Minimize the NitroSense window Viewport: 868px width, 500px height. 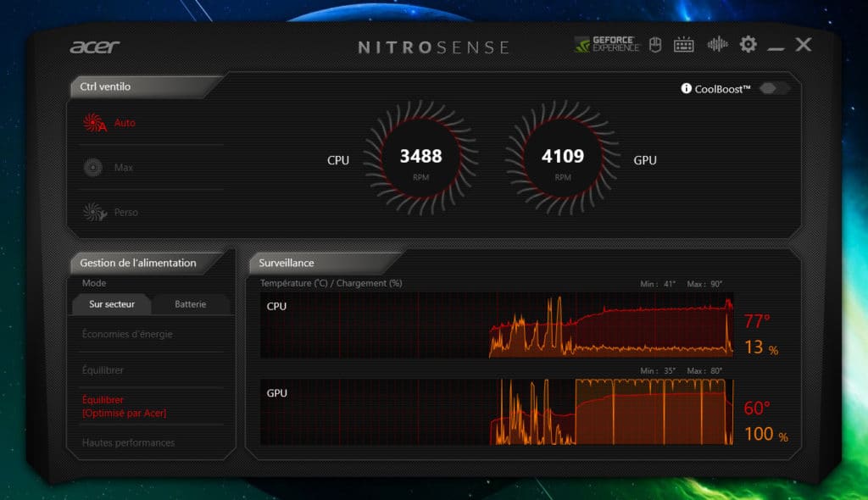776,49
